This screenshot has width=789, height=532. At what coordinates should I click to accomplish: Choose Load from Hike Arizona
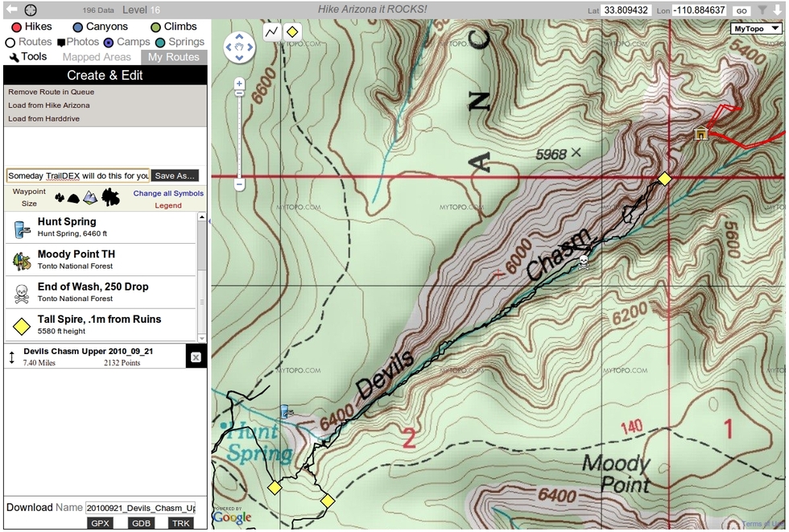[49, 105]
